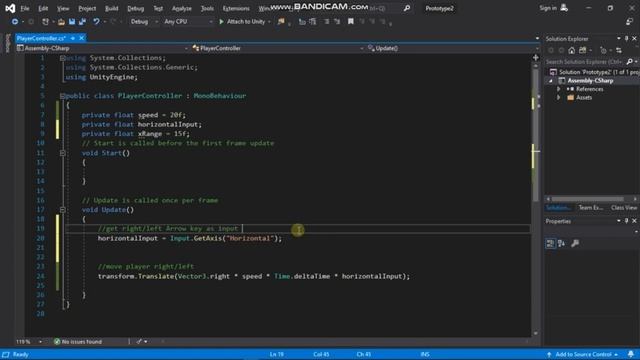This screenshot has height=360, width=640.
Task: Collapse the Update() method region
Action: click(x=62, y=210)
